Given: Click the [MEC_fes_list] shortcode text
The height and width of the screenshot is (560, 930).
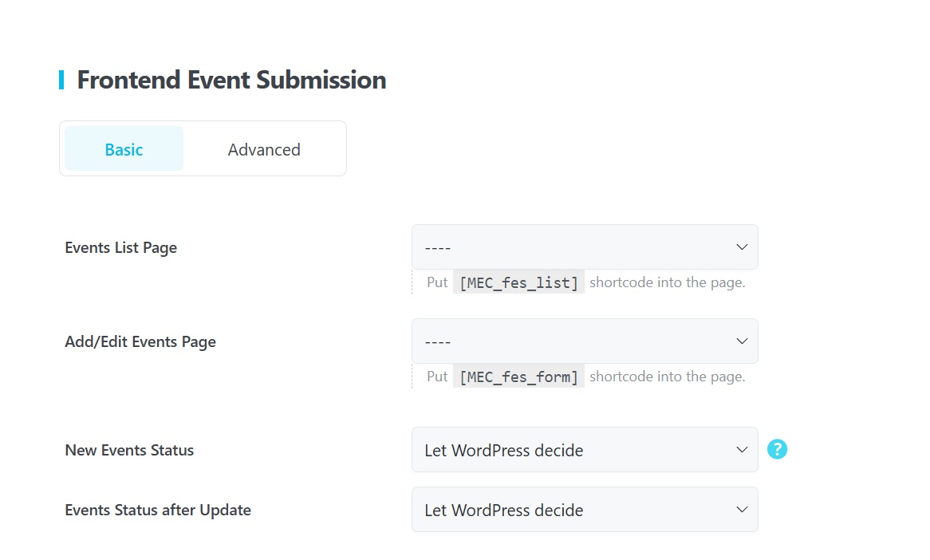Looking at the screenshot, I should 518,282.
